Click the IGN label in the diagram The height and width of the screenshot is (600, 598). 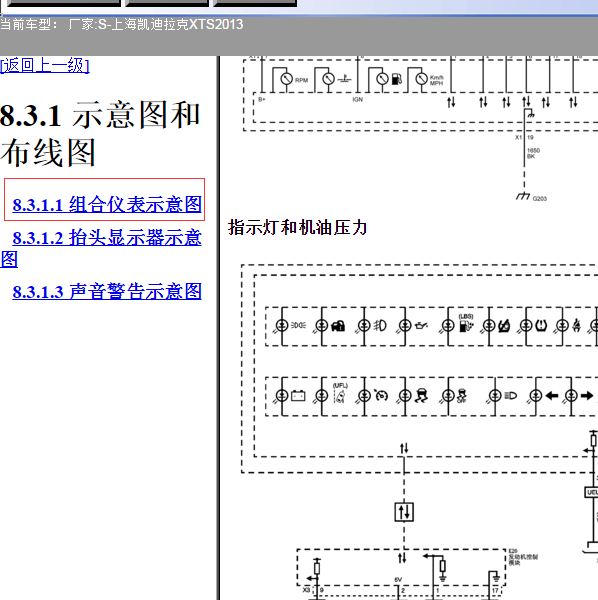pyautogui.click(x=358, y=99)
